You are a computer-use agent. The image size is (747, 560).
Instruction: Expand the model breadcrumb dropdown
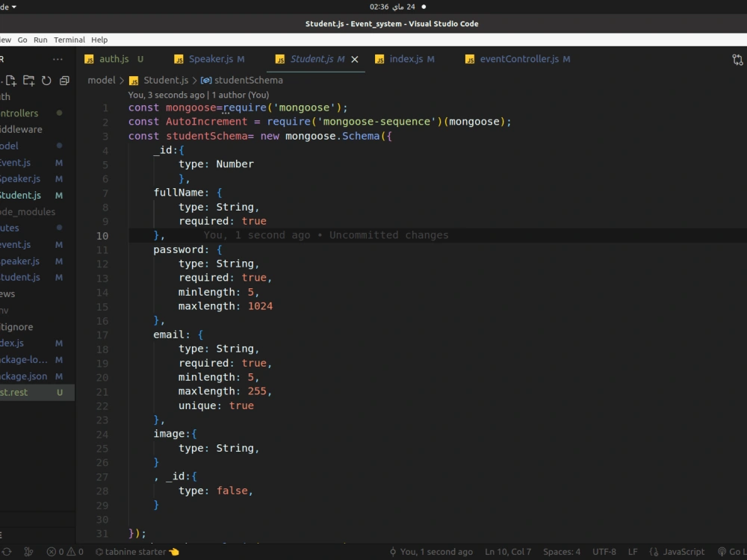click(102, 80)
